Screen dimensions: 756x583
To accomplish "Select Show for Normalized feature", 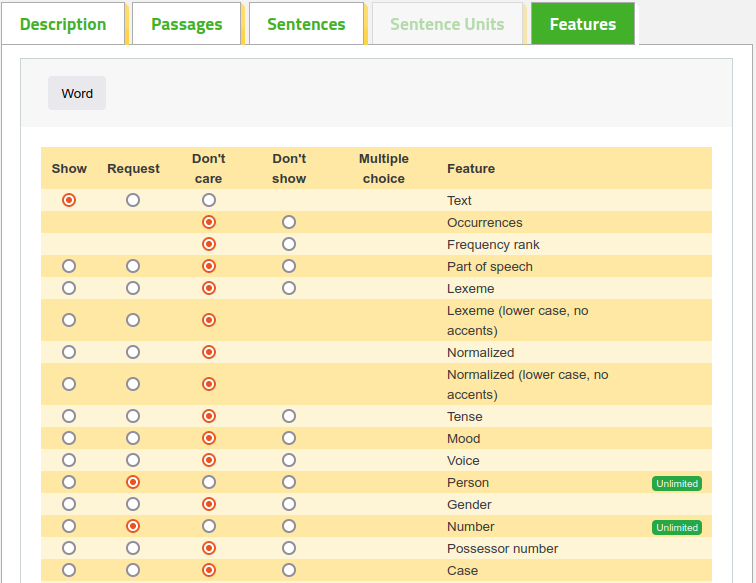I will (69, 352).
